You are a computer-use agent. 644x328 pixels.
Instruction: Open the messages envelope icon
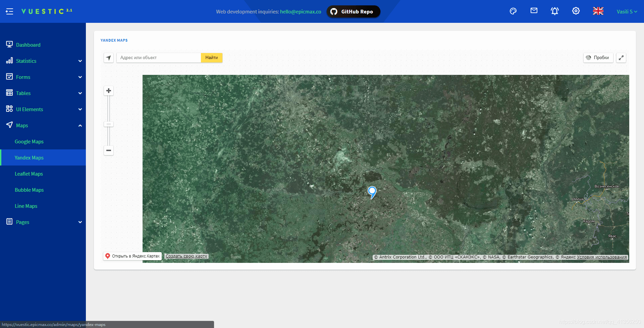(534, 11)
